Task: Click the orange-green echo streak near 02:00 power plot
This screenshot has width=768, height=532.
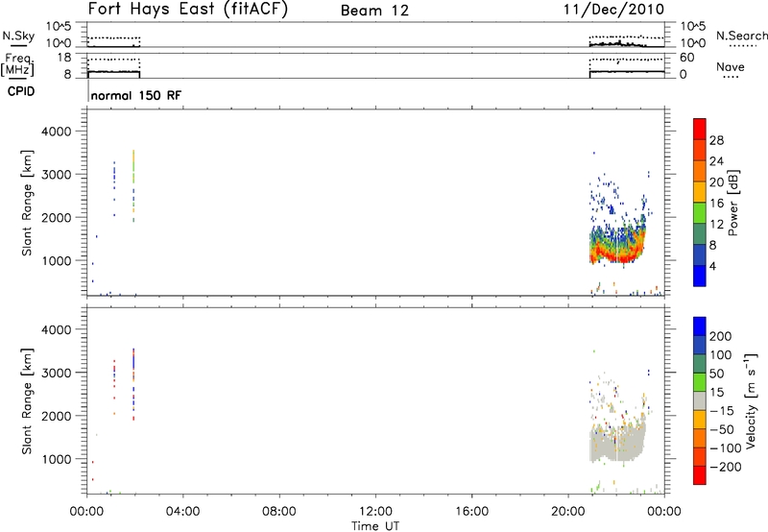Action: pyautogui.click(x=133, y=186)
